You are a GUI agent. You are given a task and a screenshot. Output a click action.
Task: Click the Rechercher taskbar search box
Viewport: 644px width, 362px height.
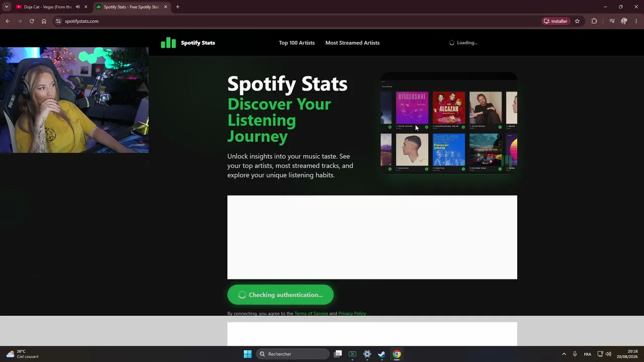click(x=293, y=354)
